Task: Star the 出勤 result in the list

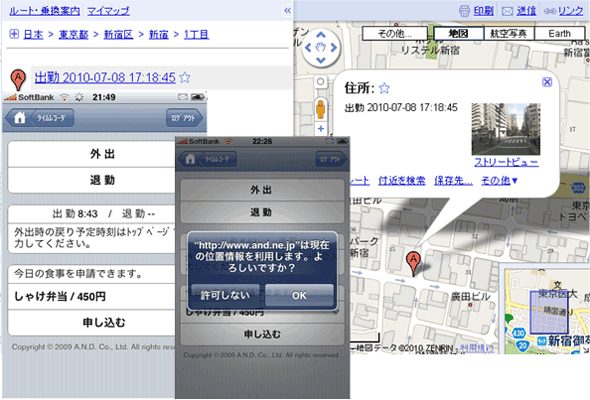Action: [x=185, y=78]
